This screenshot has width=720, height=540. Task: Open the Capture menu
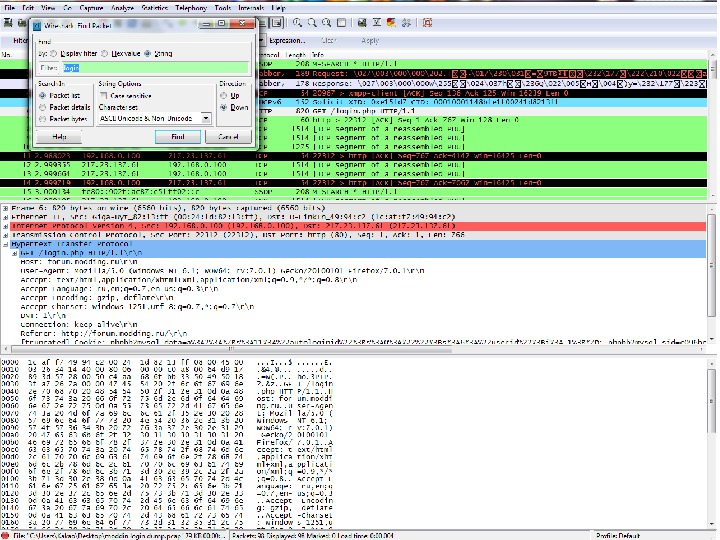coord(91,8)
